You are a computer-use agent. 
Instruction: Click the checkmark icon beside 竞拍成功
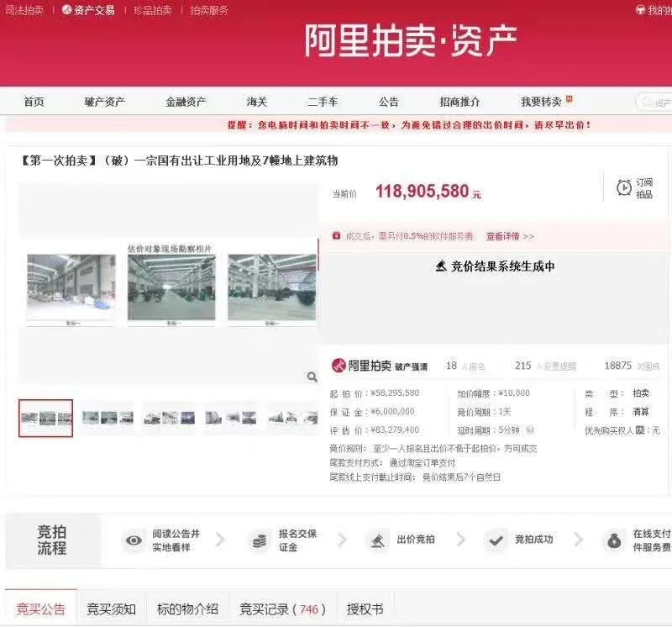click(496, 540)
